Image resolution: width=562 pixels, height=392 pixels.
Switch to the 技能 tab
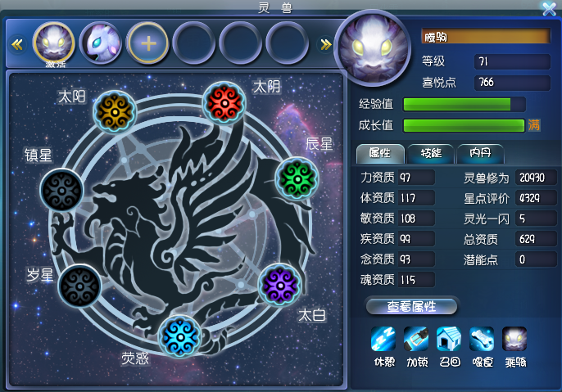[431, 154]
